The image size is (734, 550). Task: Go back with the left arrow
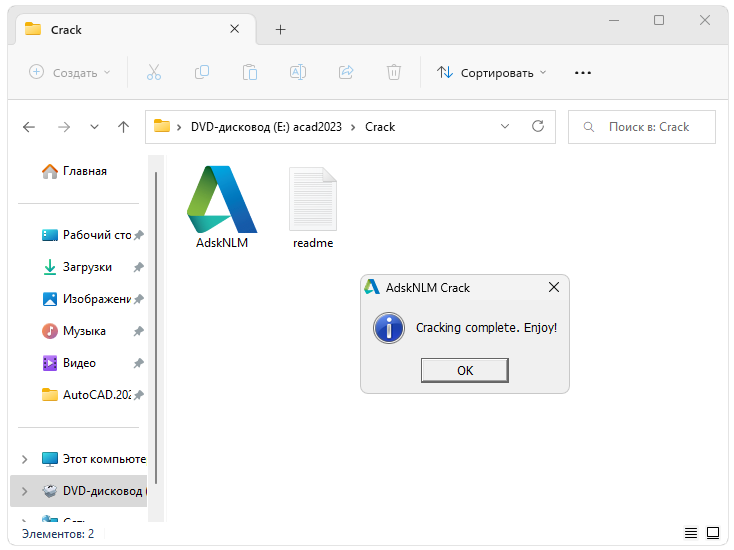pos(29,127)
